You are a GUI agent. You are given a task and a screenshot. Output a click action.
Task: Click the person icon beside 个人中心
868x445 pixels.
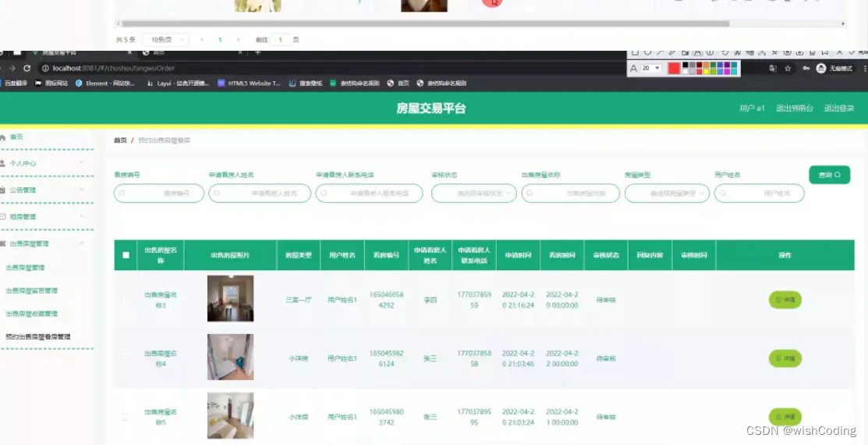pos(3,163)
